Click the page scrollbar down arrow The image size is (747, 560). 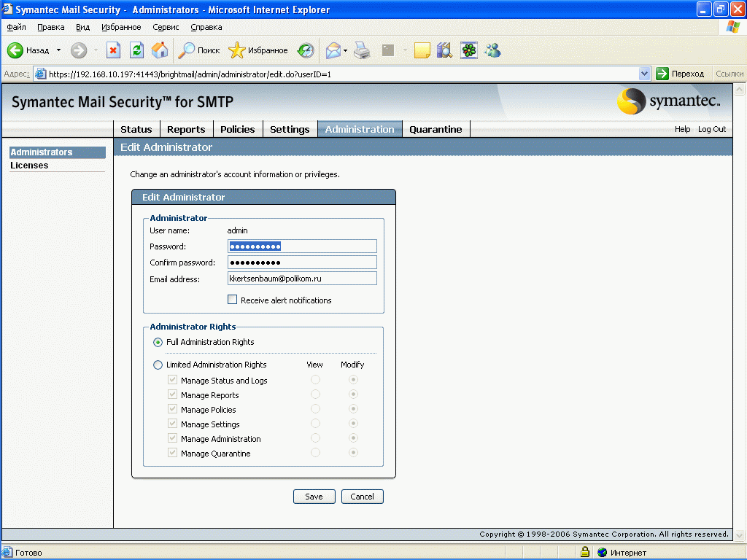740,535
